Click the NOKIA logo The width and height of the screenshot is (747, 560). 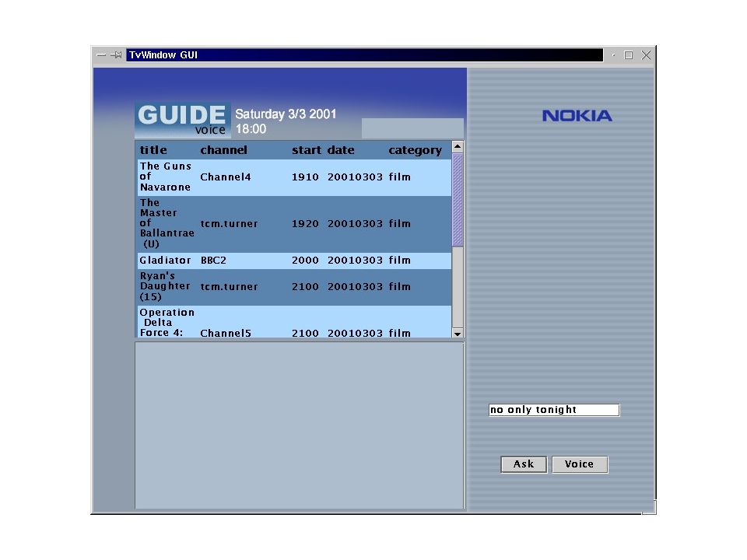(x=577, y=116)
